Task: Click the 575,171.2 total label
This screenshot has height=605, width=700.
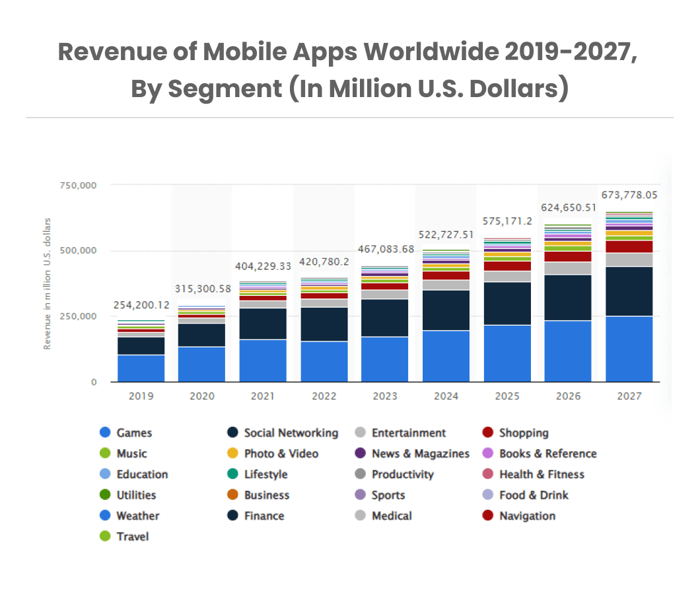Action: (x=507, y=221)
